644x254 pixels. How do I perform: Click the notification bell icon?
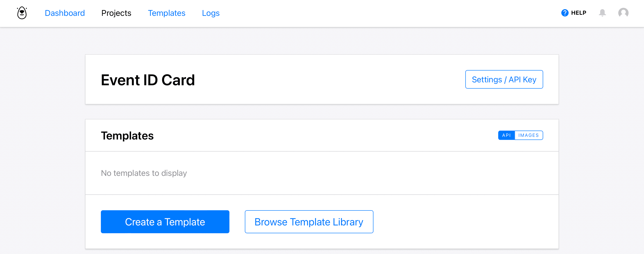pyautogui.click(x=603, y=13)
